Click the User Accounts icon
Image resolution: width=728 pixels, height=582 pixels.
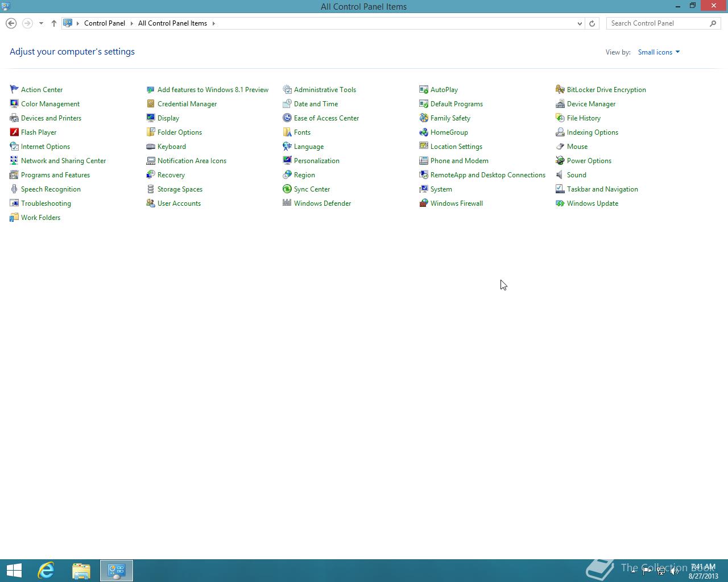point(151,203)
